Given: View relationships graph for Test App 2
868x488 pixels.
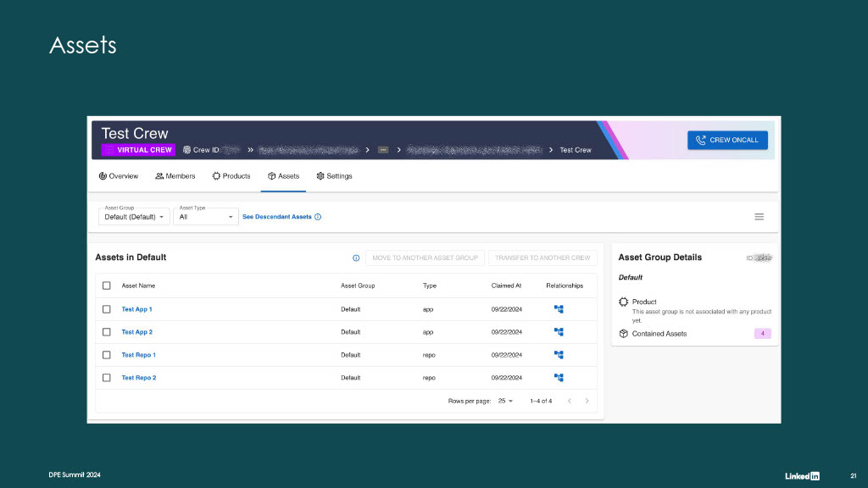Looking at the screenshot, I should pos(559,332).
